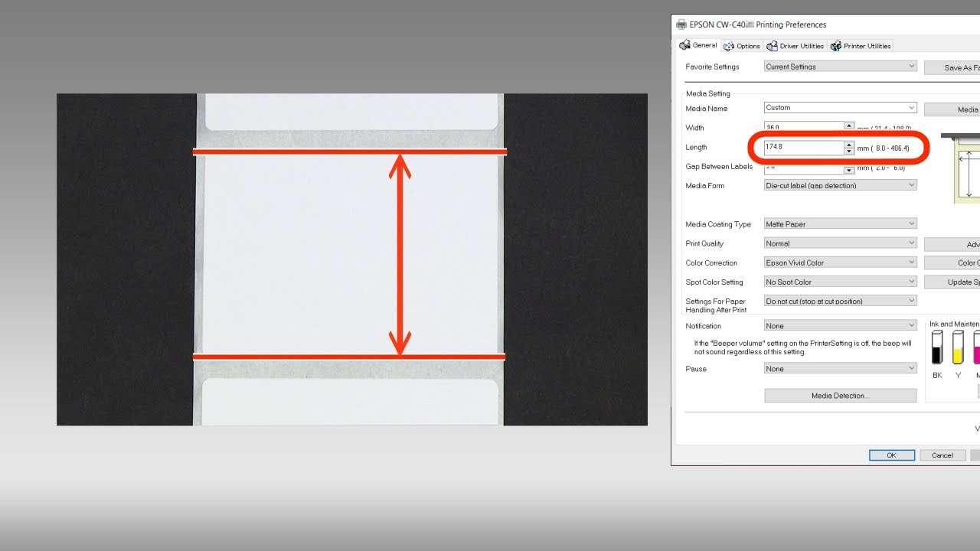Screen dimensions: 980x551
Task: Open the Driver Utilities tab
Action: (x=795, y=47)
